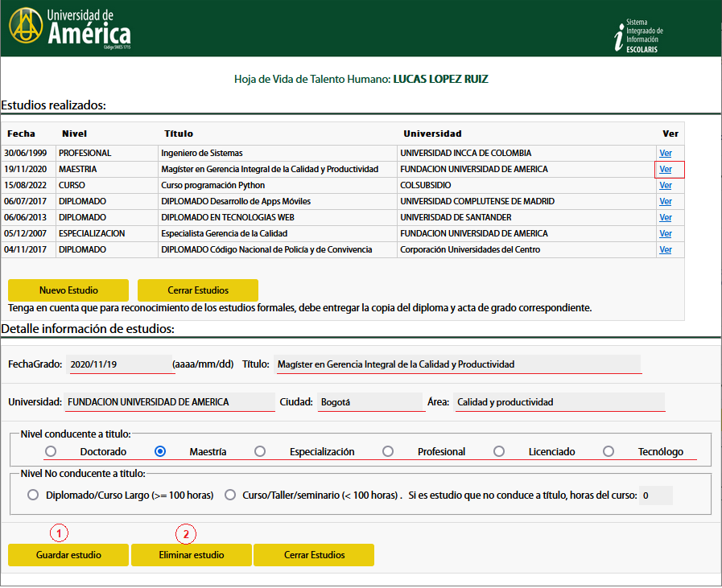
Task: Click the Área input field
Action: tap(559, 401)
